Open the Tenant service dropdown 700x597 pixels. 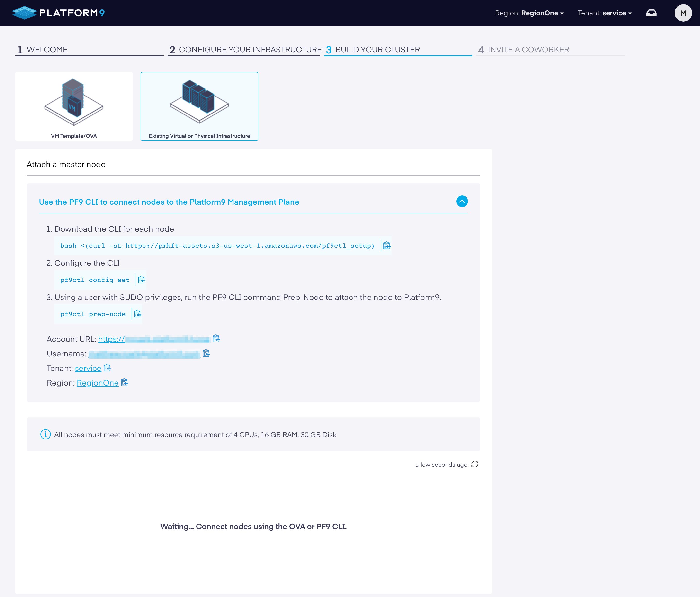tap(604, 13)
